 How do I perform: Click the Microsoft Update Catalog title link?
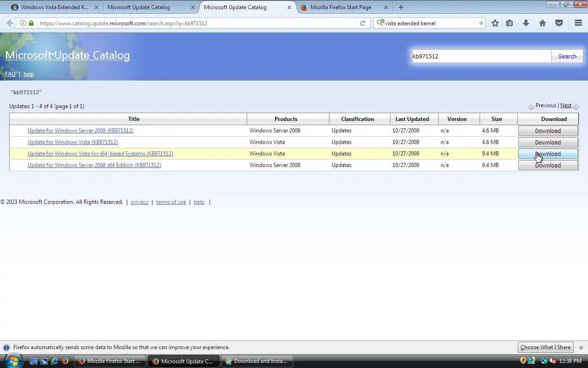click(x=68, y=55)
